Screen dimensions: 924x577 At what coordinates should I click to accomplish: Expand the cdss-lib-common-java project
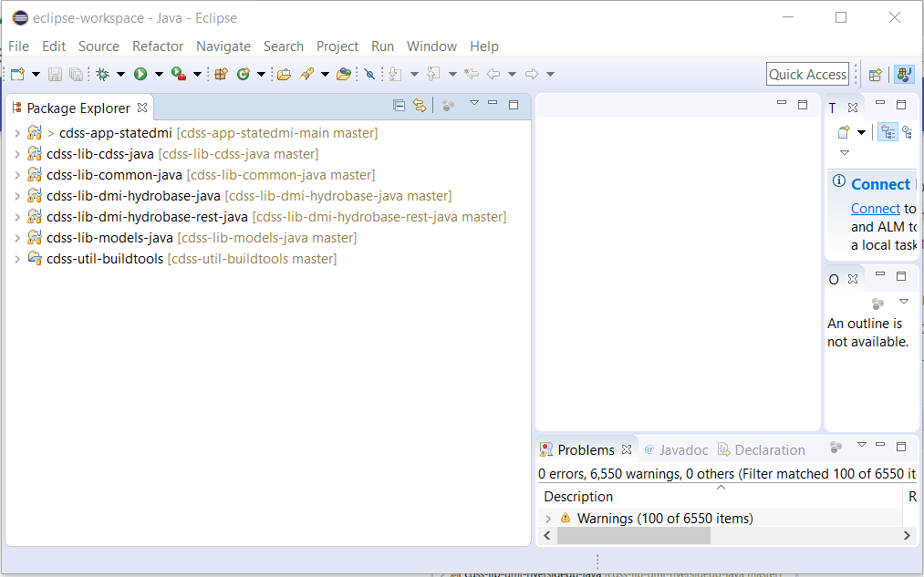(x=17, y=174)
